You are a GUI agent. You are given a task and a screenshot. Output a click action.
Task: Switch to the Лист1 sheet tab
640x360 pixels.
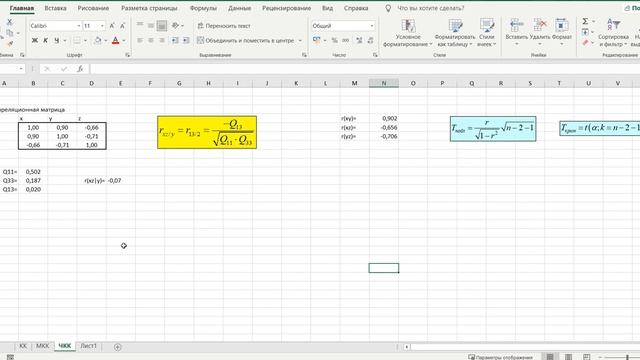pos(89,346)
